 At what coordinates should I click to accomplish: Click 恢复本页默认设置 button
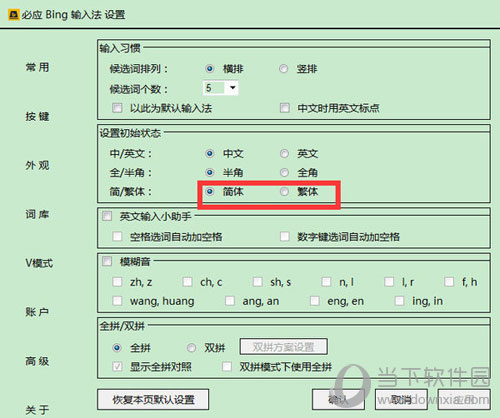153,399
